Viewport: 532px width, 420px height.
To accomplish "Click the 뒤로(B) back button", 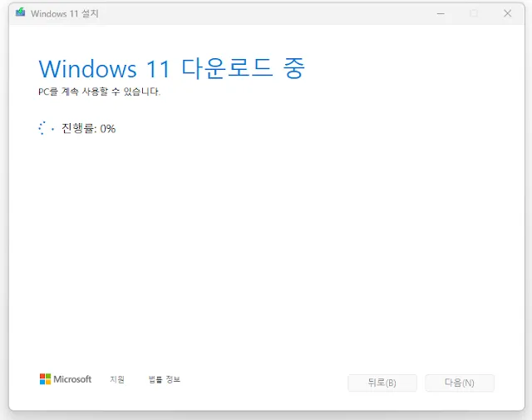I will 382,383.
